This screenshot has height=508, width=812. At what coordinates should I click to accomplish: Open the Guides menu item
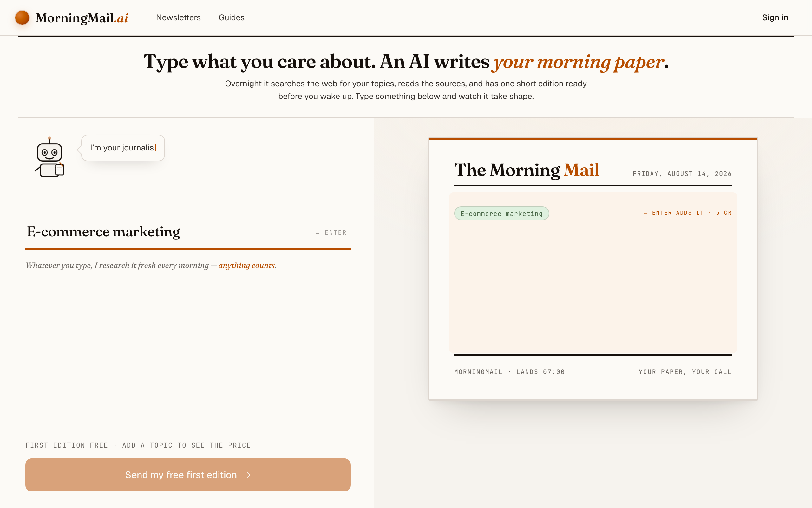pos(232,17)
